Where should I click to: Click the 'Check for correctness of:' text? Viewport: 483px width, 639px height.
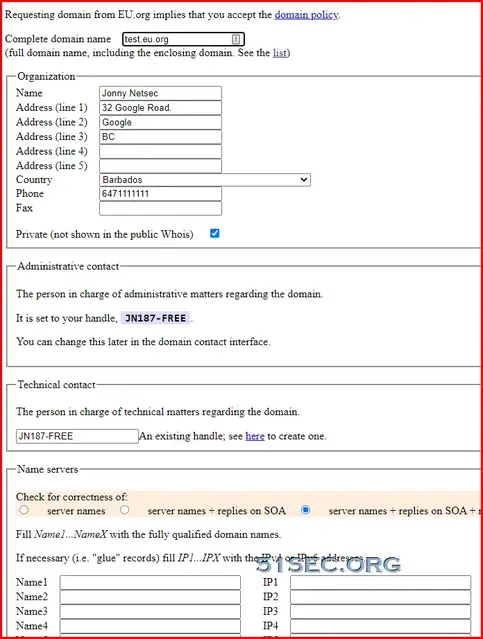[x=72, y=497]
